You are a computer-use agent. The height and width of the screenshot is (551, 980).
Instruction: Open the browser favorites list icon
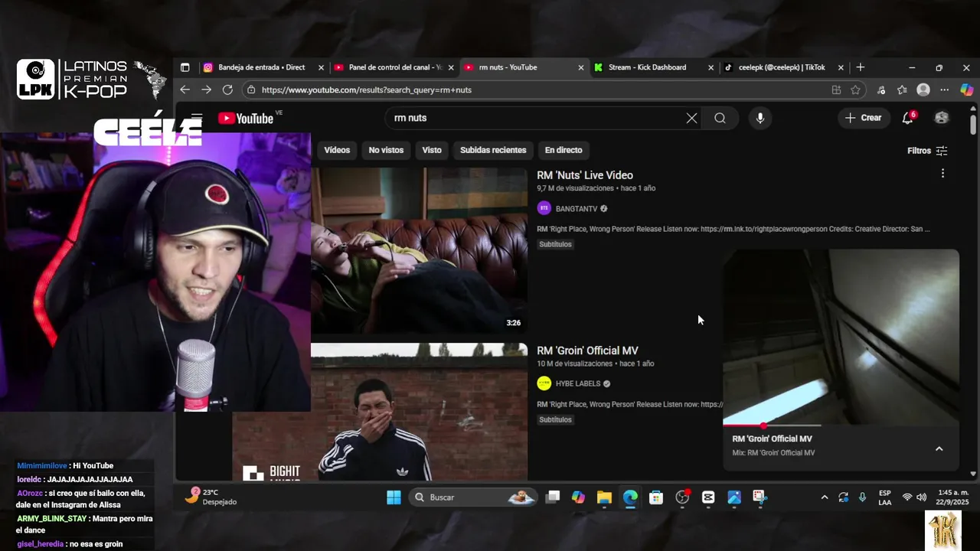pos(902,90)
